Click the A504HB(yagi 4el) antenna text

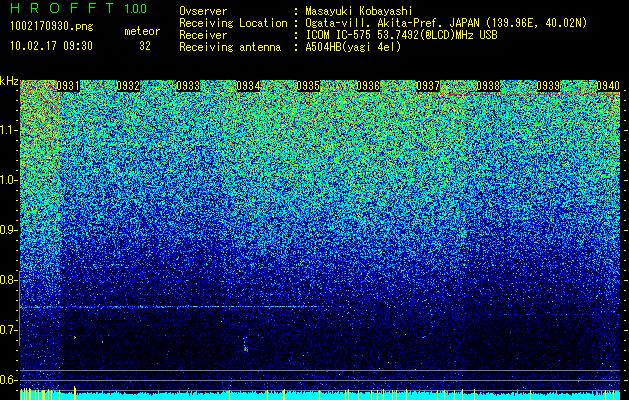(x=353, y=47)
